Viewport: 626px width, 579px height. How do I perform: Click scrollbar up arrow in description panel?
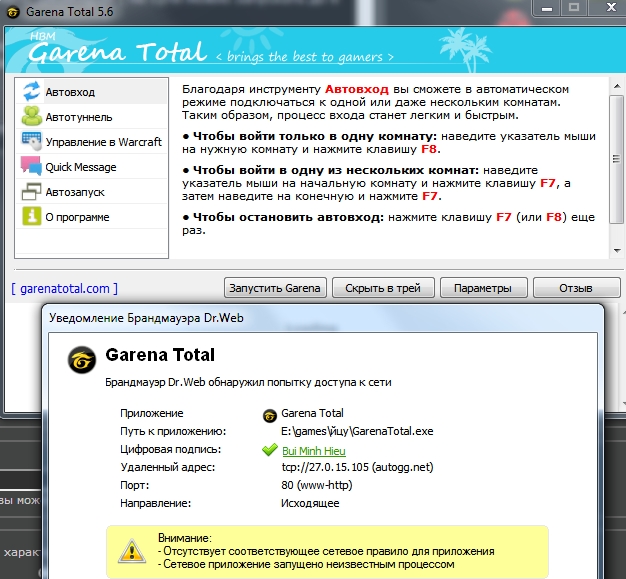(616, 86)
